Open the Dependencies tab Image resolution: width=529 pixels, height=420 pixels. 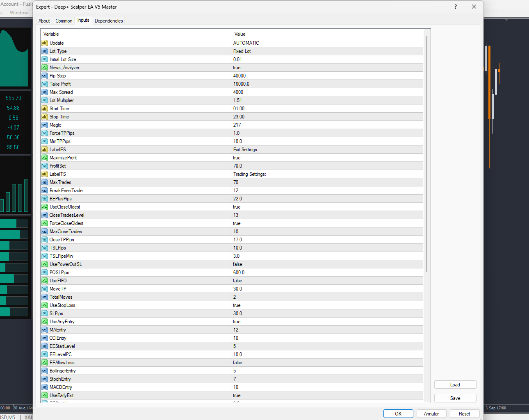(109, 21)
